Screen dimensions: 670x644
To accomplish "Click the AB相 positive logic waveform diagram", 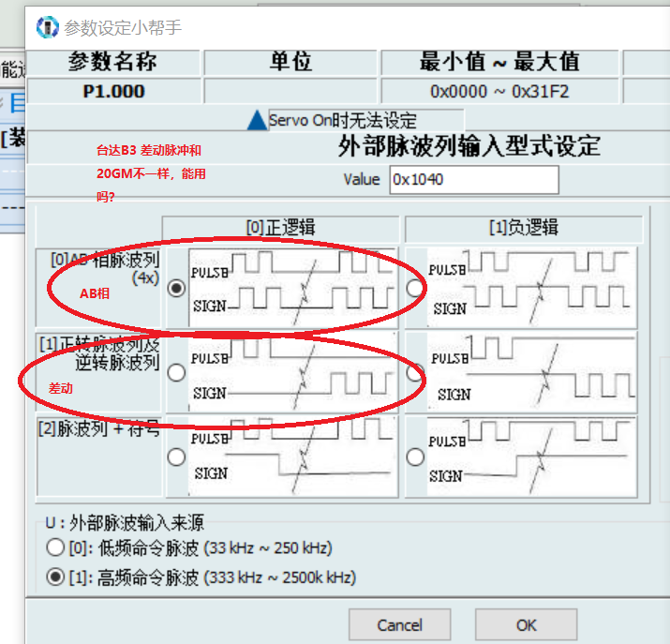I will point(292,287).
